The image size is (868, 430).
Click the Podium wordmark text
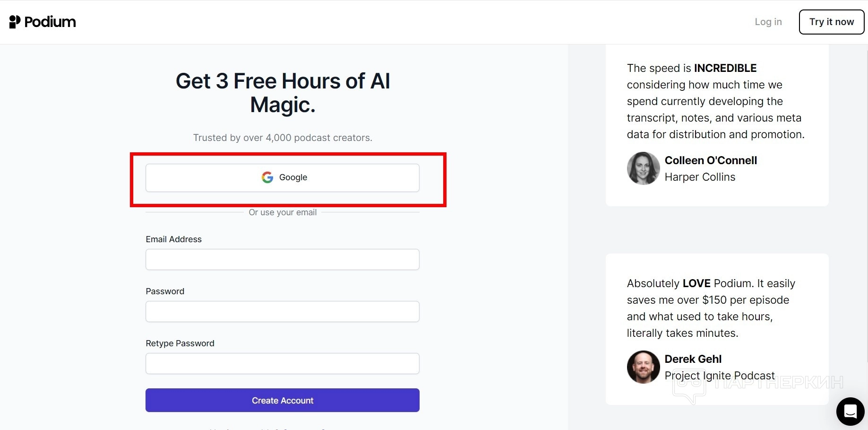50,22
